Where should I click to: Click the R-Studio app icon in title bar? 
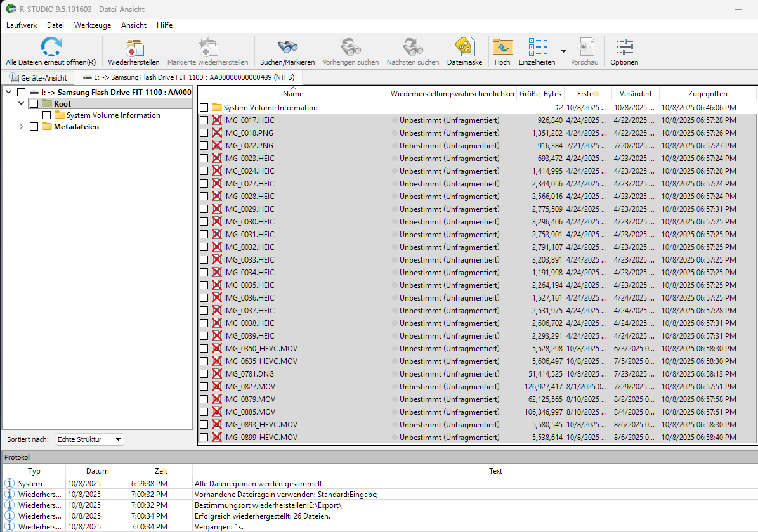[11, 9]
